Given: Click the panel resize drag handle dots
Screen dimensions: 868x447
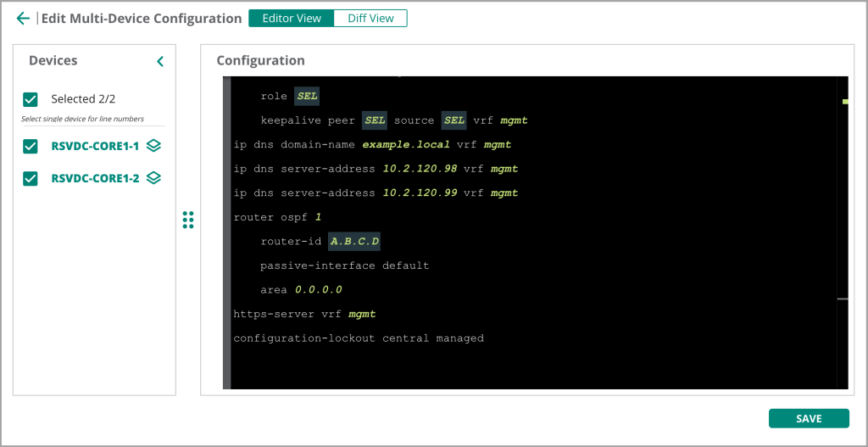Looking at the screenshot, I should point(188,221).
